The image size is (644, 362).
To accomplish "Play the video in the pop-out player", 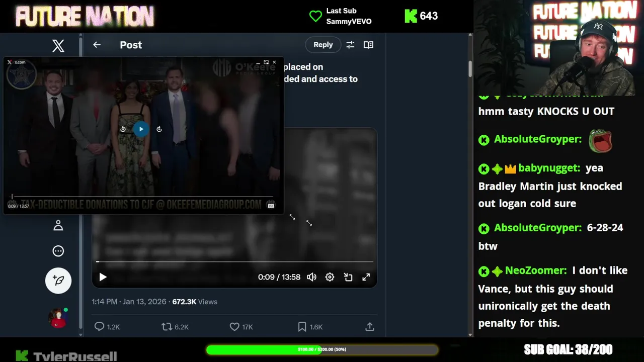I will tap(141, 129).
